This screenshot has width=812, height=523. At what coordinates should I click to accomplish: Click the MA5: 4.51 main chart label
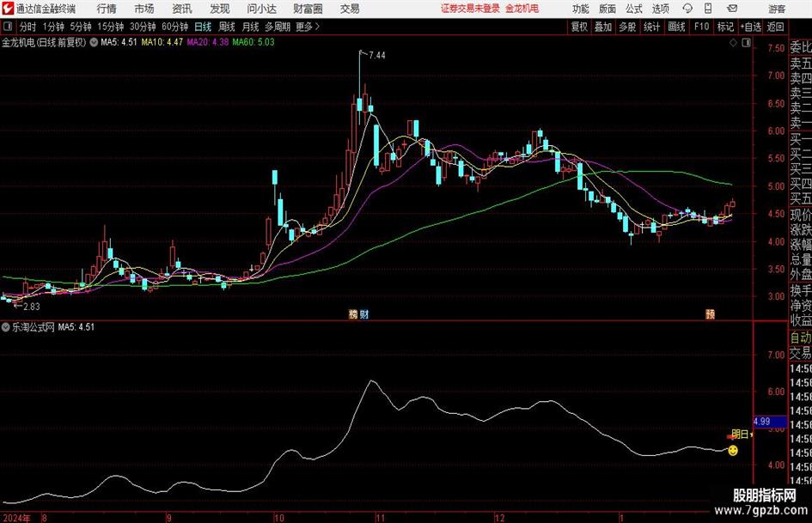[x=119, y=42]
